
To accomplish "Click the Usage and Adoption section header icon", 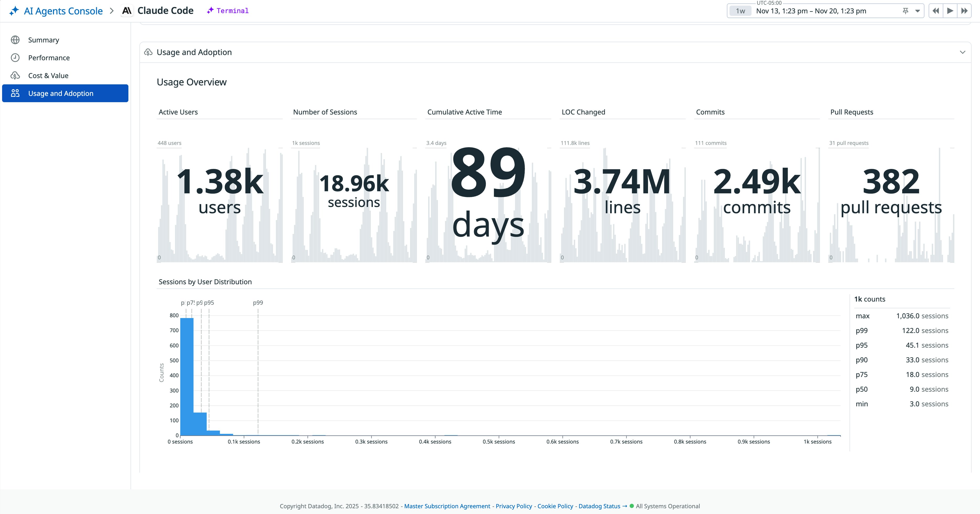I will [148, 52].
